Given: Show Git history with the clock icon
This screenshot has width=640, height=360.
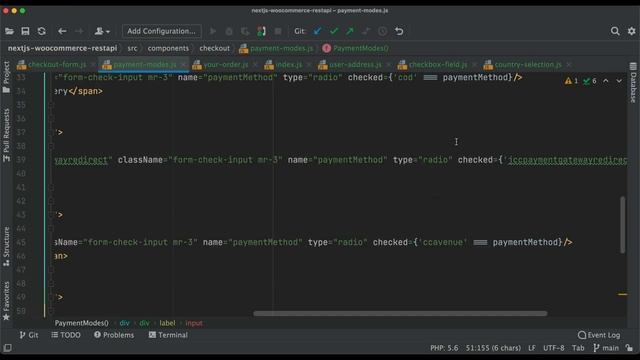Looking at the screenshot, I should point(382,31).
